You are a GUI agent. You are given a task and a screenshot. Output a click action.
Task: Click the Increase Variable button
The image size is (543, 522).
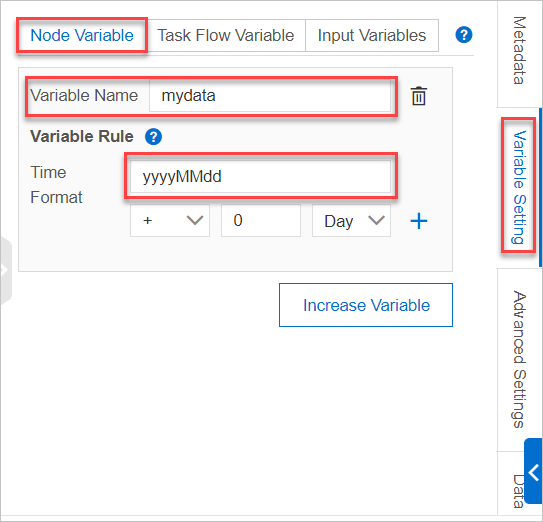pyautogui.click(x=366, y=305)
